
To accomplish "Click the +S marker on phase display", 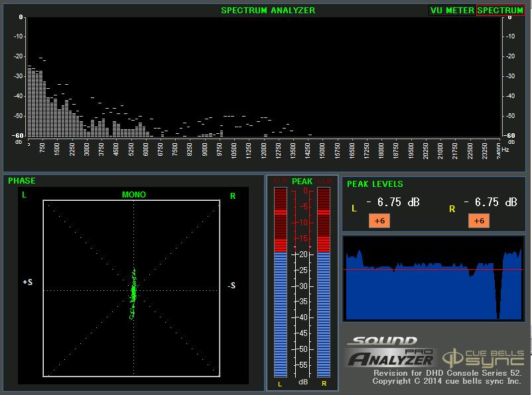I will [x=27, y=282].
